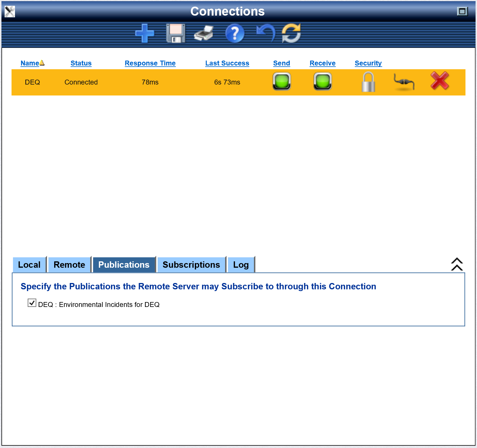The image size is (477, 448).
Task: Undo changes with the blue arrow icon
Action: (x=266, y=33)
